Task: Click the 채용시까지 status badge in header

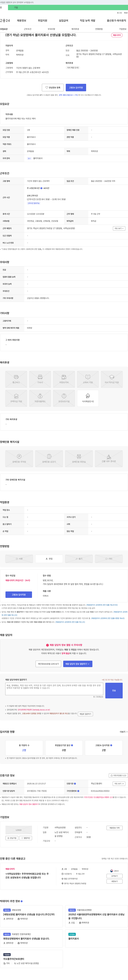Action: [117, 35]
